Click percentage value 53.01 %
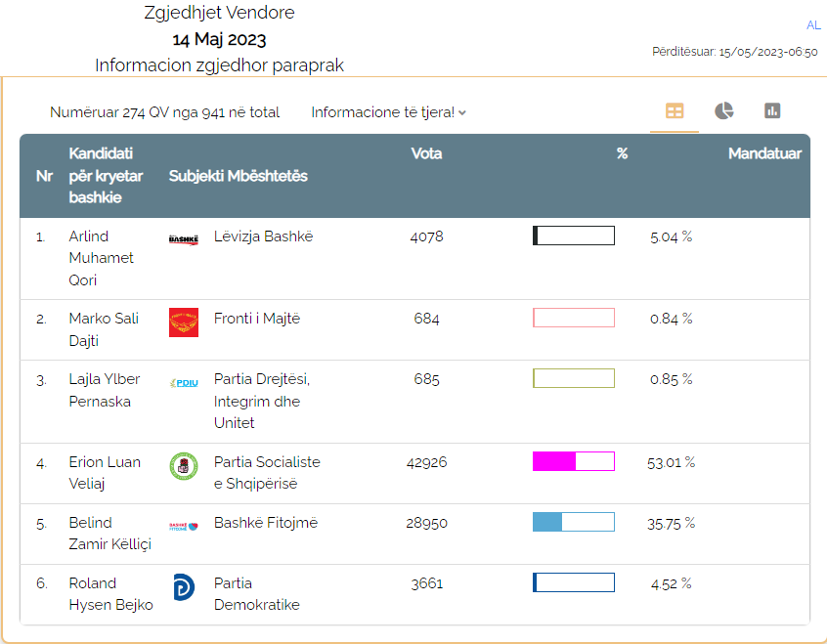The height and width of the screenshot is (644, 827). coord(671,462)
